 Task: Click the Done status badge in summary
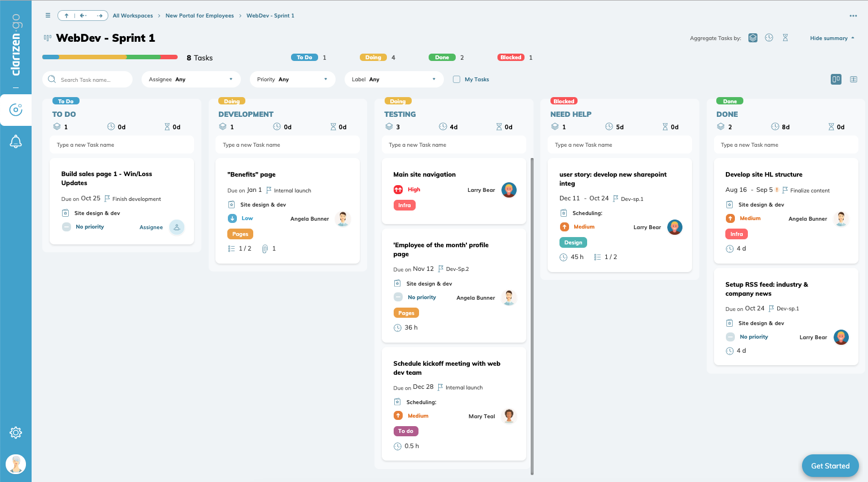[442, 58]
